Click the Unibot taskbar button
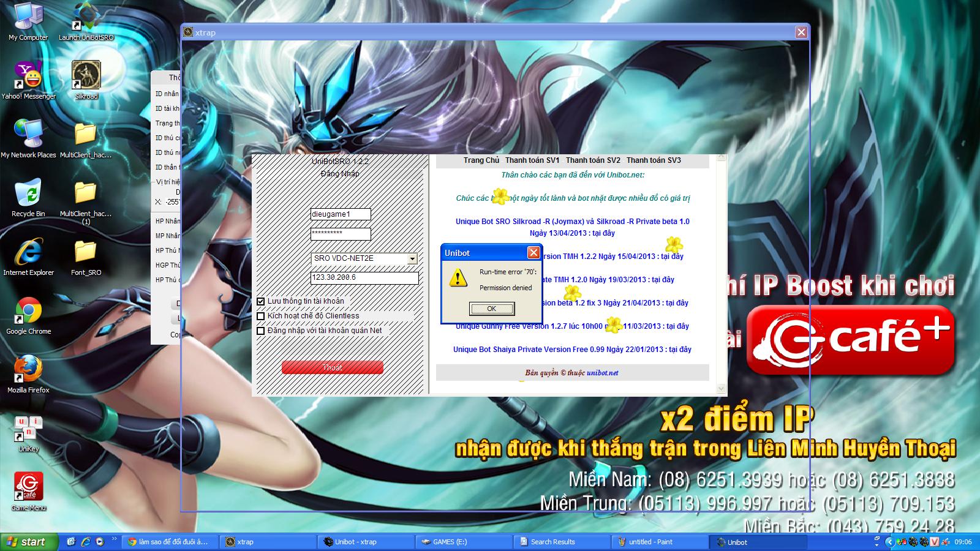Viewport: 980px width, 551px height. pos(758,542)
